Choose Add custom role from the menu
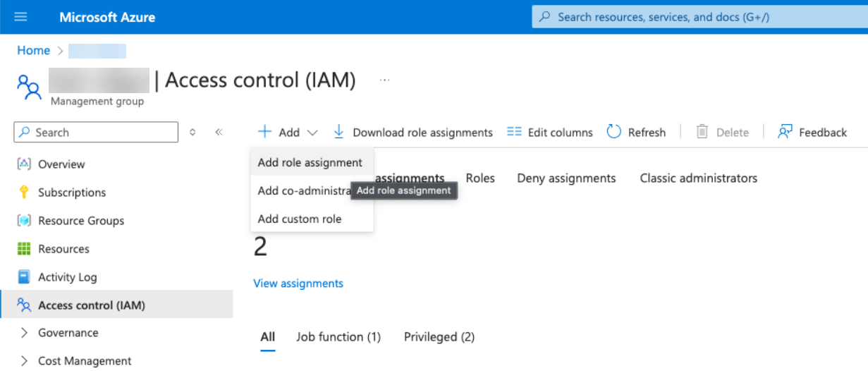 [312, 219]
